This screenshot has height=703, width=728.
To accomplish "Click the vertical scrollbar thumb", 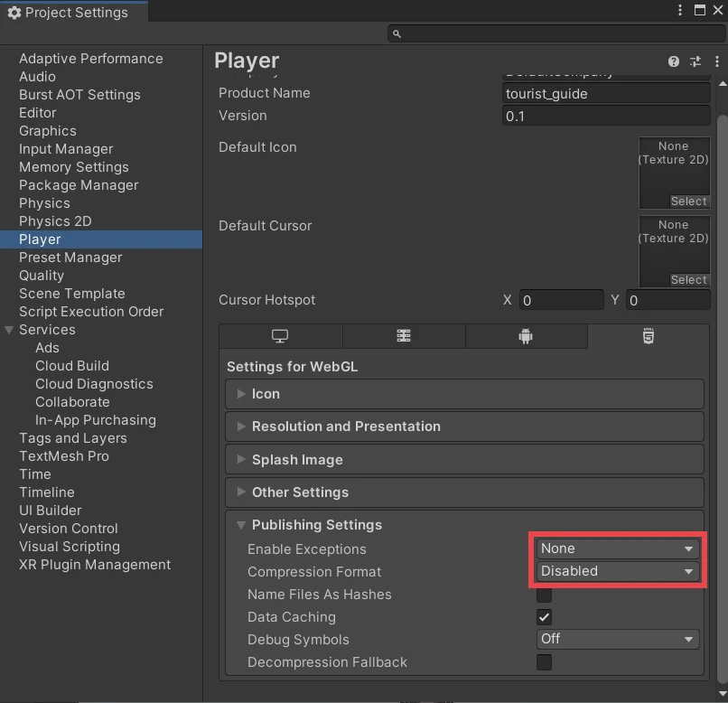I will pyautogui.click(x=723, y=399).
